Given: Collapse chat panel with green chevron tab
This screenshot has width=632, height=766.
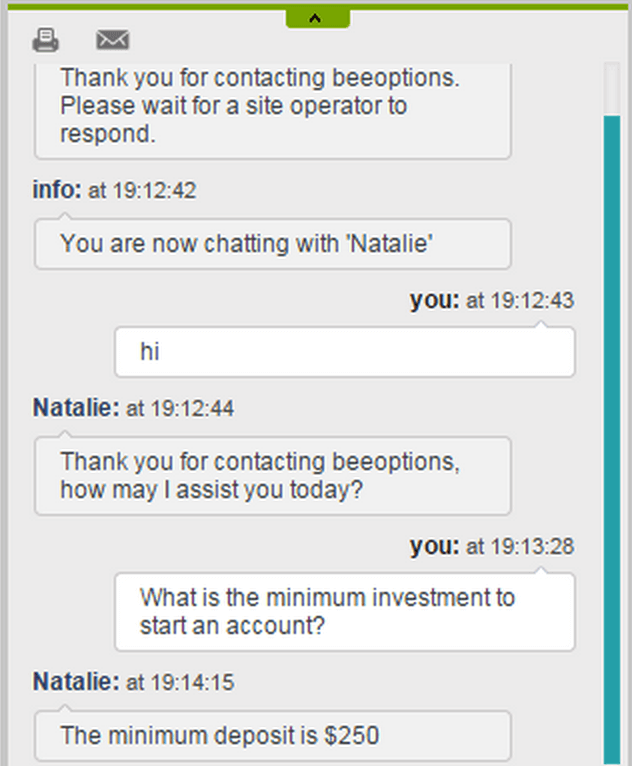Looking at the screenshot, I should coord(317,19).
